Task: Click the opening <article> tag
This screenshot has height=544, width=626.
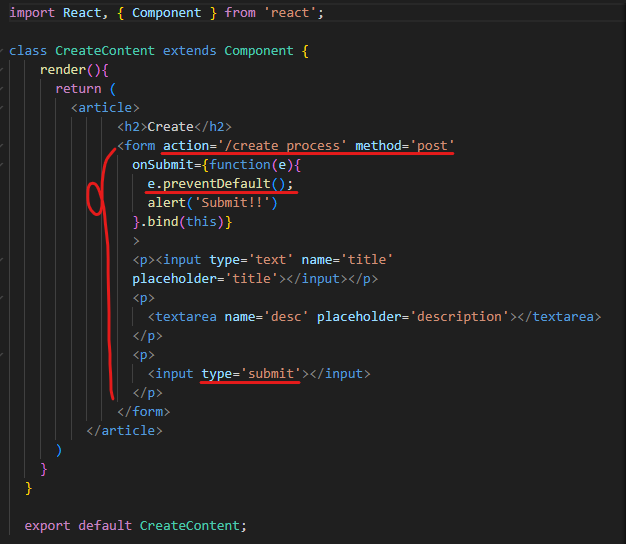Action: (x=105, y=108)
